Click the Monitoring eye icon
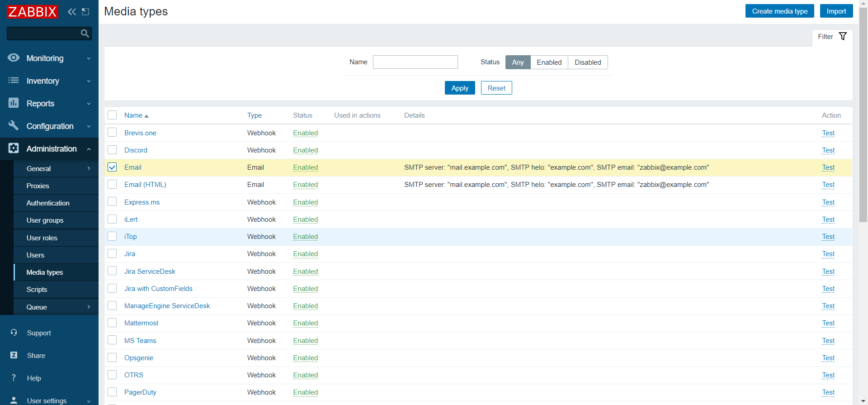 14,57
